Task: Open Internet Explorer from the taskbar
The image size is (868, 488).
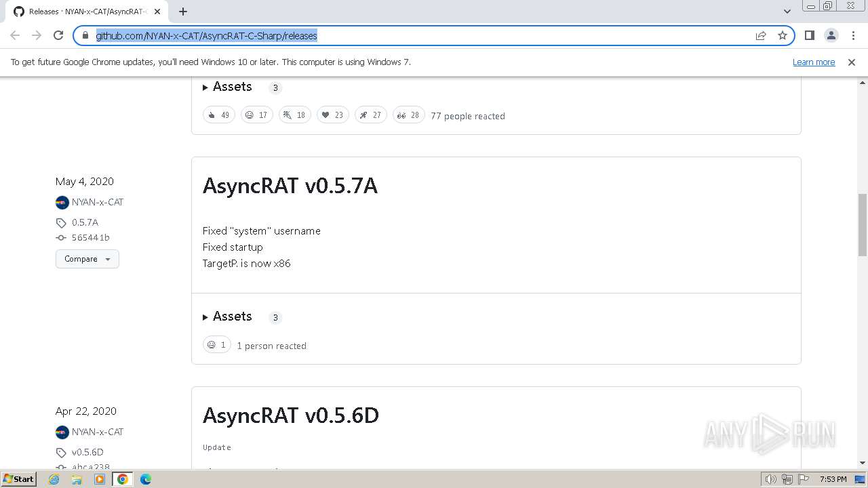Action: coord(54,479)
